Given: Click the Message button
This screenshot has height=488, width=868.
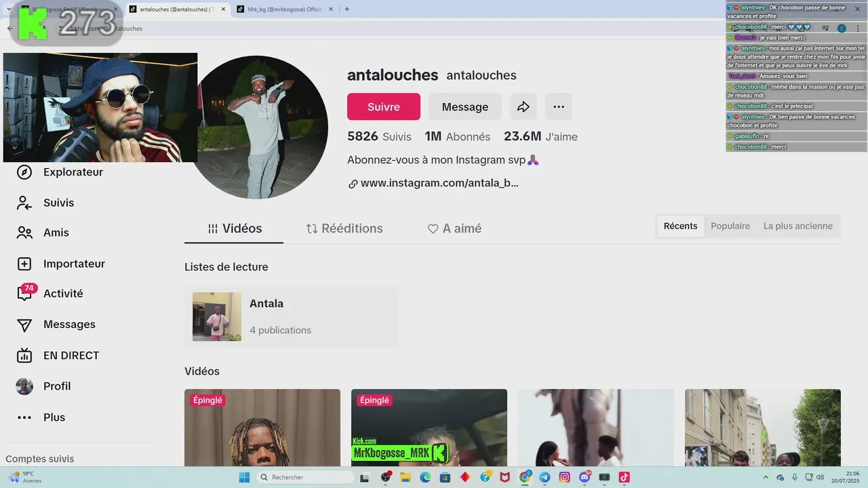Looking at the screenshot, I should [465, 107].
